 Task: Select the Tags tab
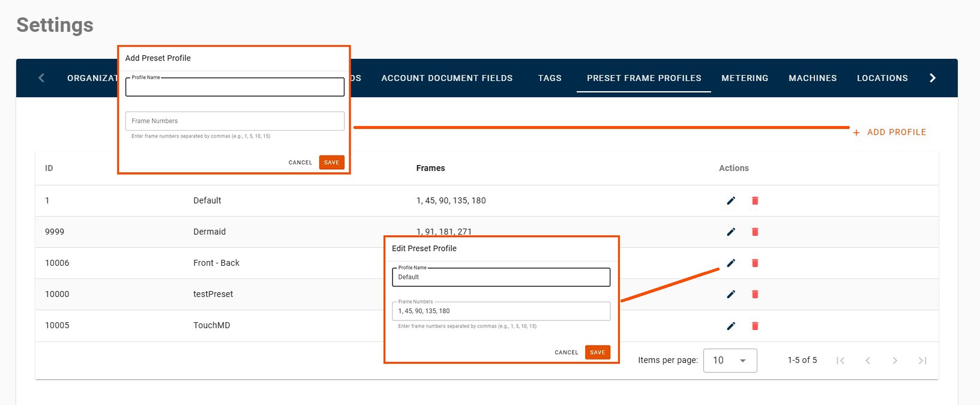tap(550, 78)
